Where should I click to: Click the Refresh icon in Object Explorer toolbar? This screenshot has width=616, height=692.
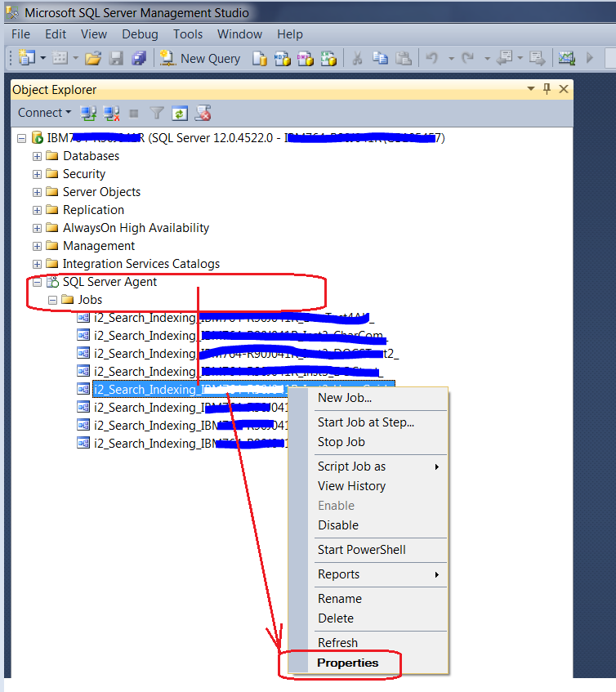pos(180,114)
